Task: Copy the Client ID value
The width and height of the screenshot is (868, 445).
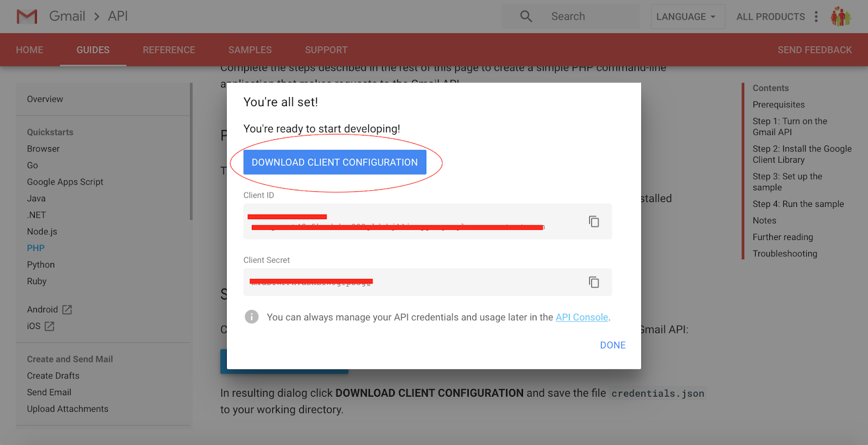Action: tap(593, 221)
